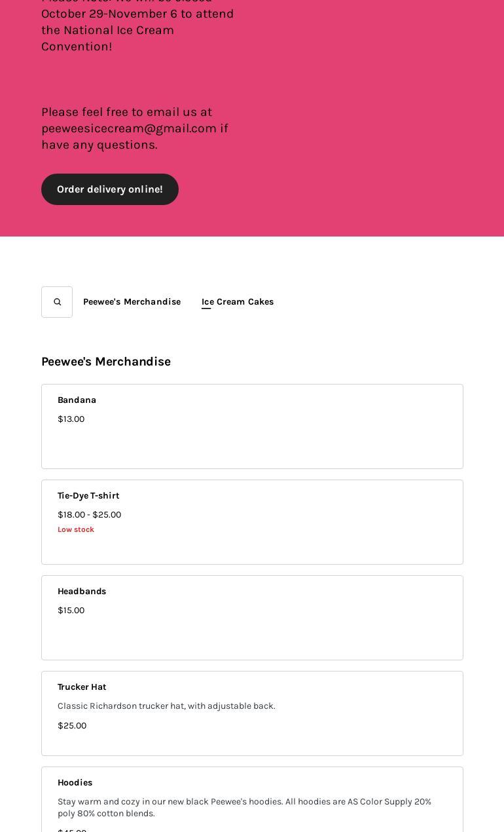Screen dimensions: 504x832
Task: Click the $18.00 - $25.00 price range
Action: click(89, 515)
